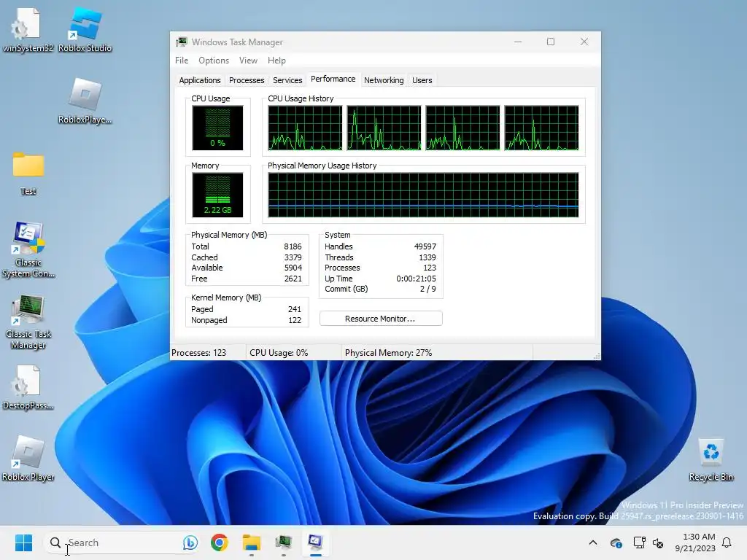Show hidden tray icons chevron
Screen dimensions: 747x560
[x=592, y=542]
